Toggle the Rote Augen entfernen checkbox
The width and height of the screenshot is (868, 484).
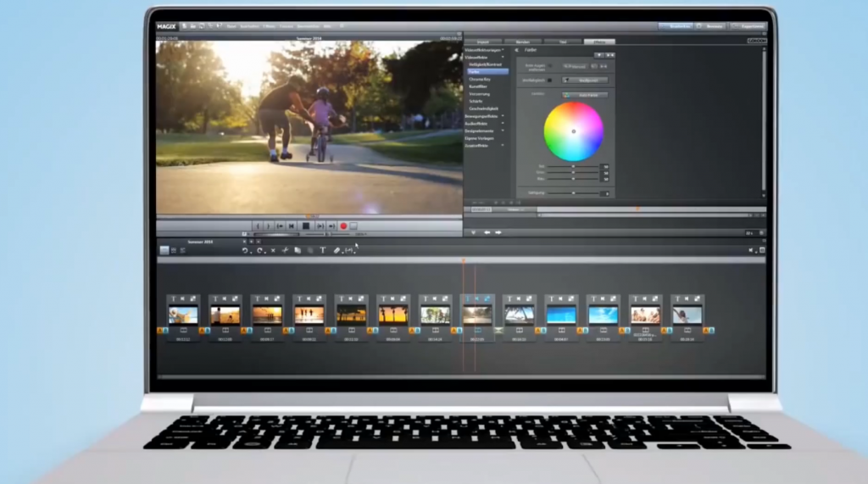(549, 65)
